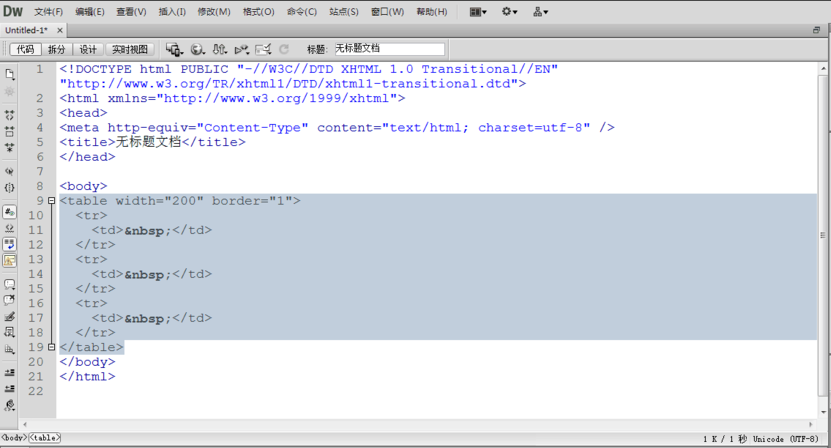Toggle Word Wrap in the coding toolbar
The image size is (831, 448).
[10, 244]
